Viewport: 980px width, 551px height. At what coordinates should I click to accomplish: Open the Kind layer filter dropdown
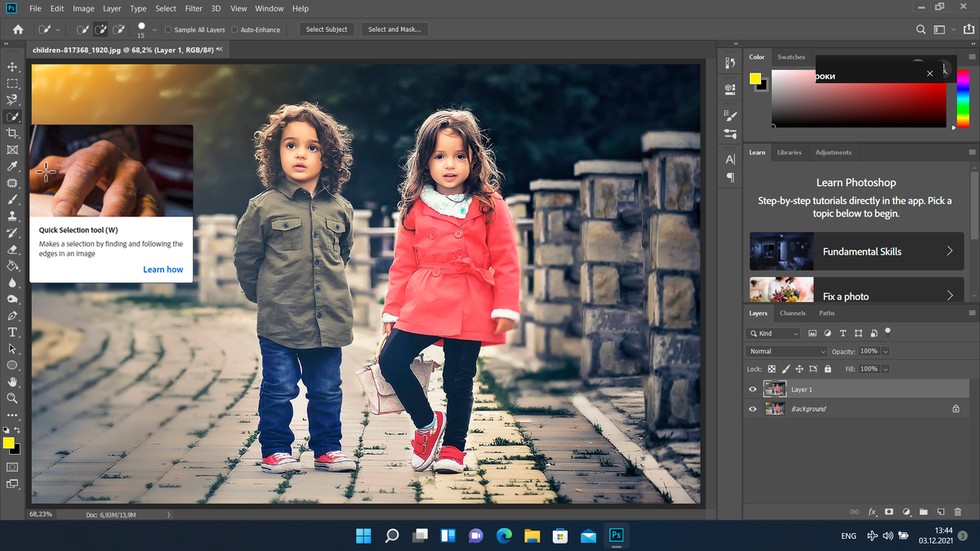[x=774, y=334]
